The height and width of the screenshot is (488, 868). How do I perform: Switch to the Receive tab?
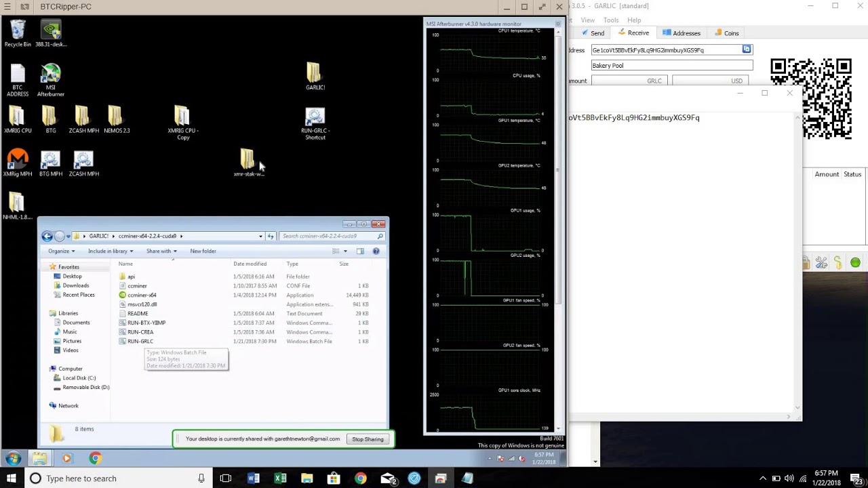tap(633, 33)
